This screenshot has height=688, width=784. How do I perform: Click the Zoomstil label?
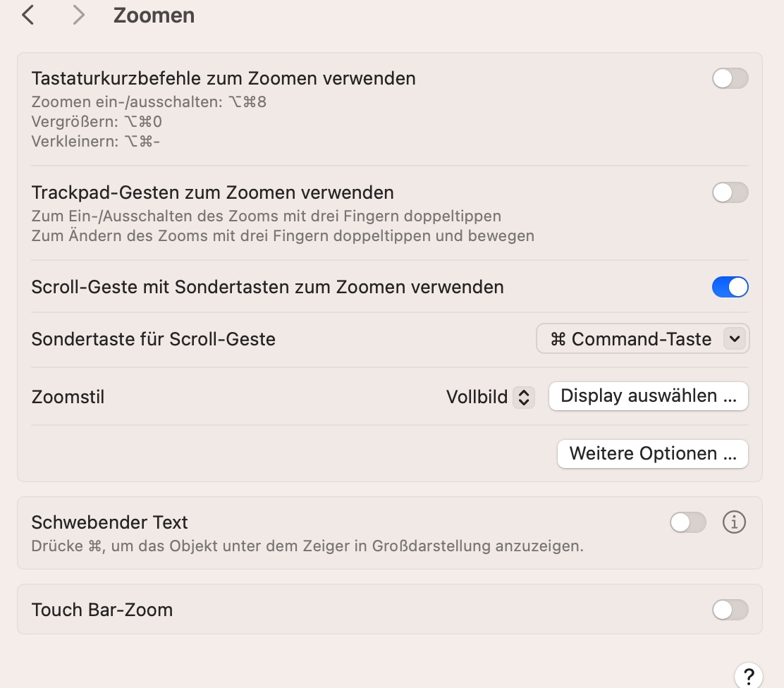[68, 397]
